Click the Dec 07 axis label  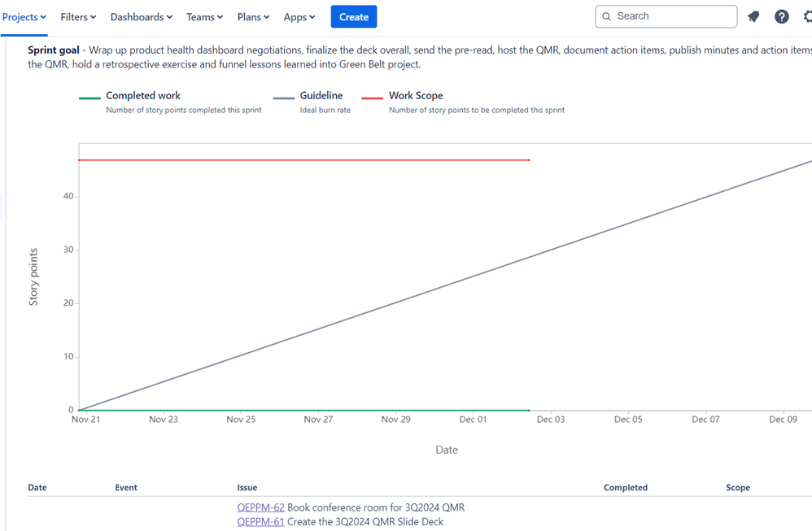[x=706, y=420]
